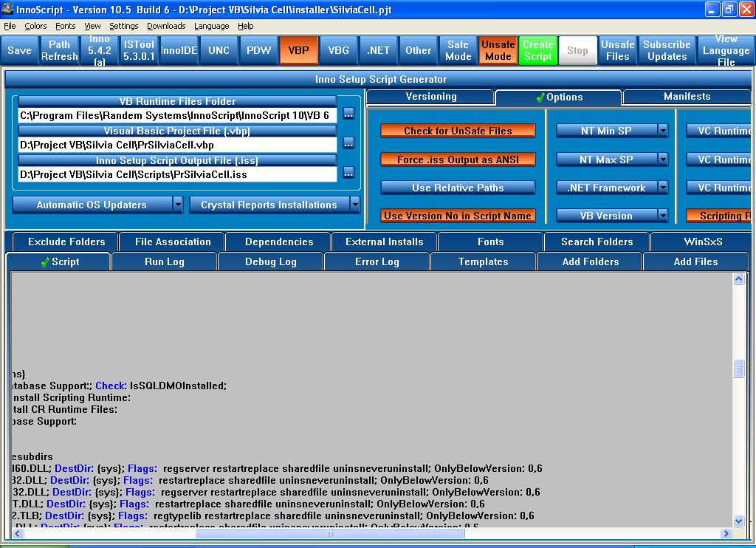Open WinSxS tab
756x548 pixels.
(703, 242)
